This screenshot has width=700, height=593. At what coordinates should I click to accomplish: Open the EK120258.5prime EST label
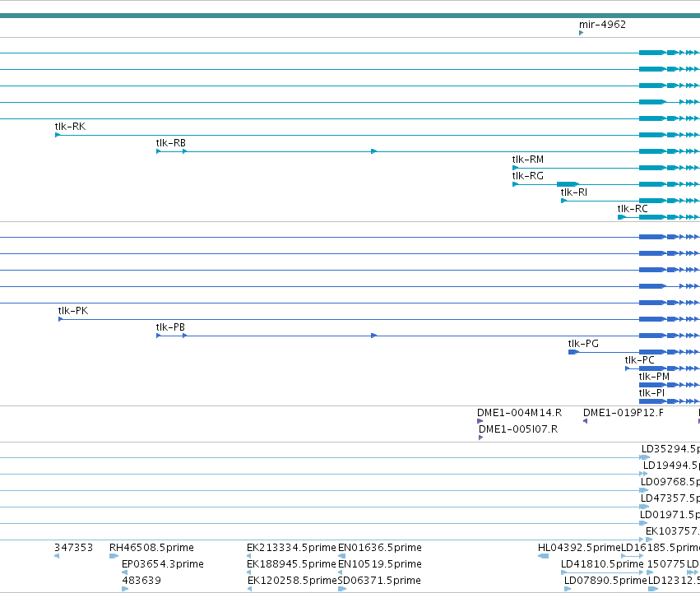pyautogui.click(x=292, y=581)
